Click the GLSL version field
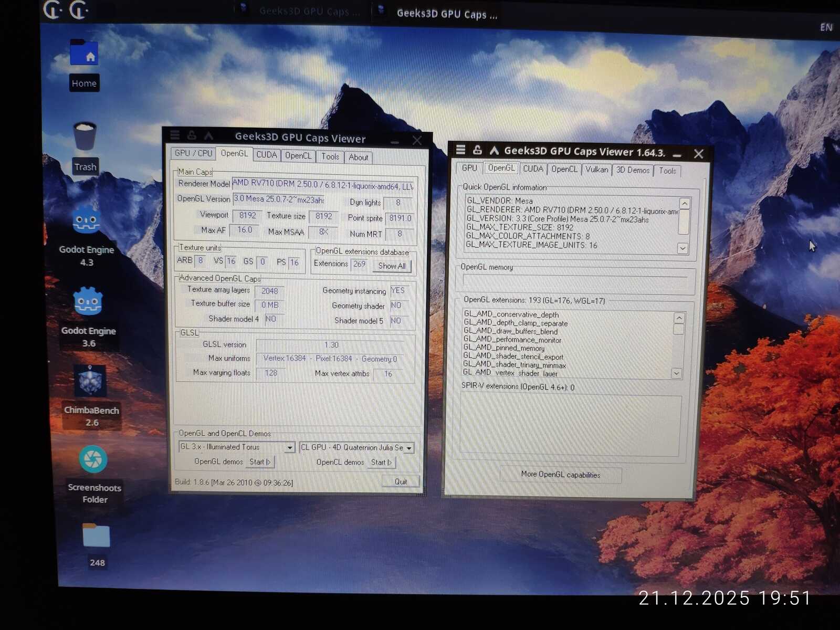840x630 pixels. click(x=331, y=345)
